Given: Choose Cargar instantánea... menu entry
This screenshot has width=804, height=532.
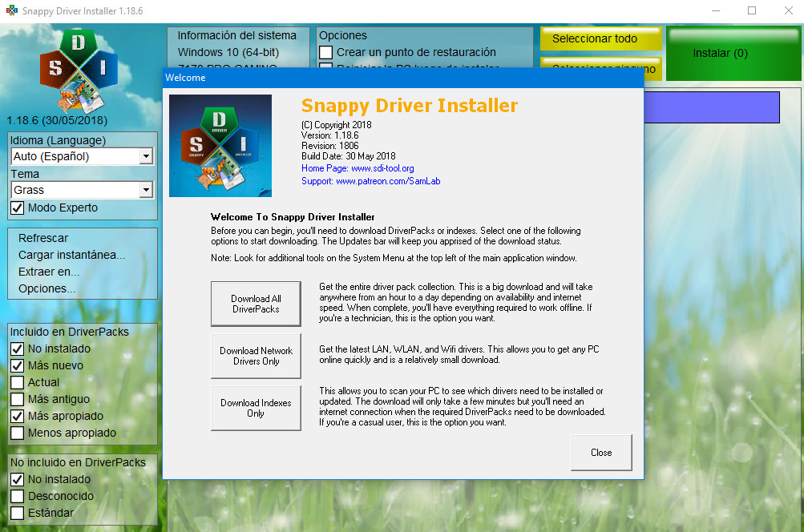Looking at the screenshot, I should (72, 256).
